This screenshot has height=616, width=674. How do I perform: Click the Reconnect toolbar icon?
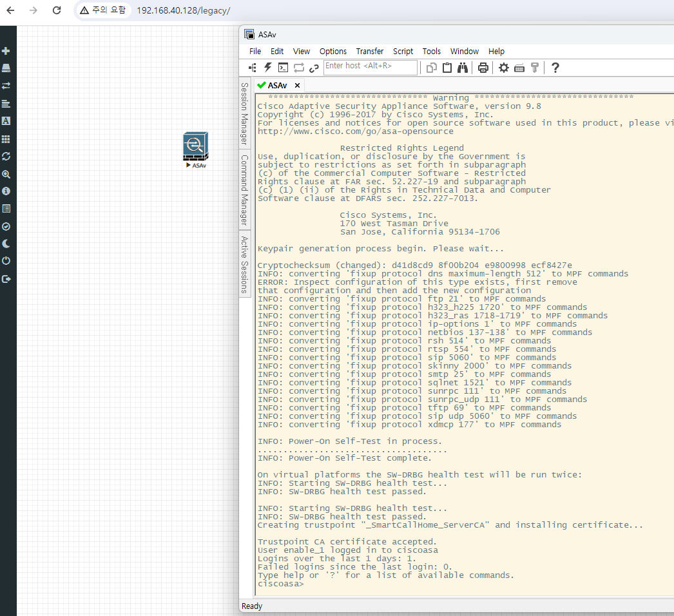299,68
